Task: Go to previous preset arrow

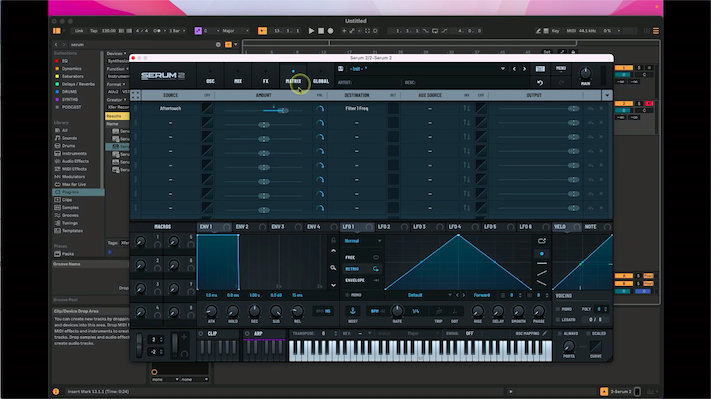Action: [x=514, y=69]
